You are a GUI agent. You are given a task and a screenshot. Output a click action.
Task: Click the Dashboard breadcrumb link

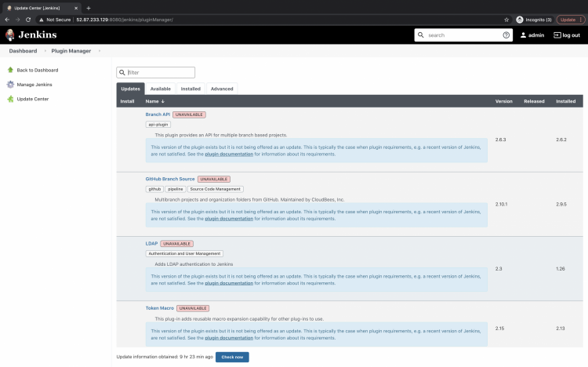click(23, 51)
